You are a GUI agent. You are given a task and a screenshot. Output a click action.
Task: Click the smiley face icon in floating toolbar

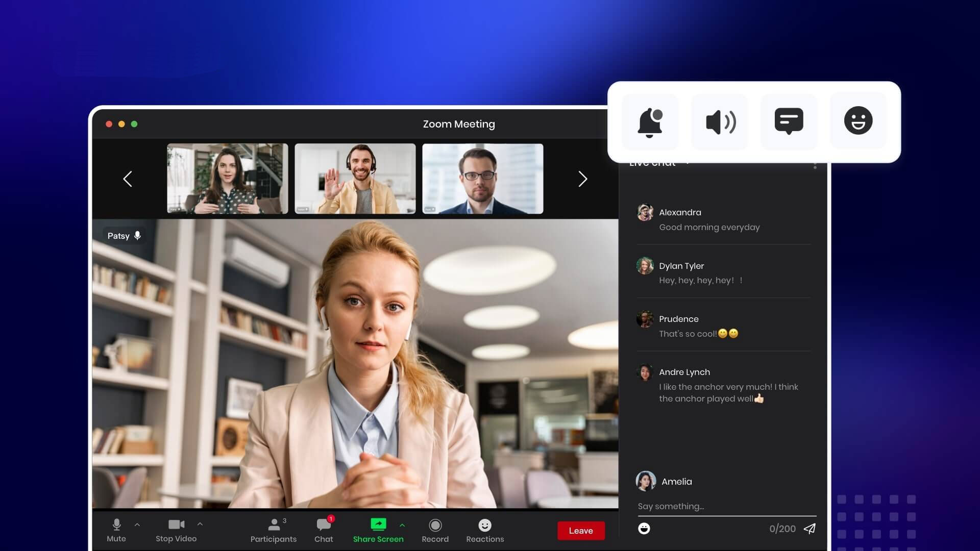(859, 121)
